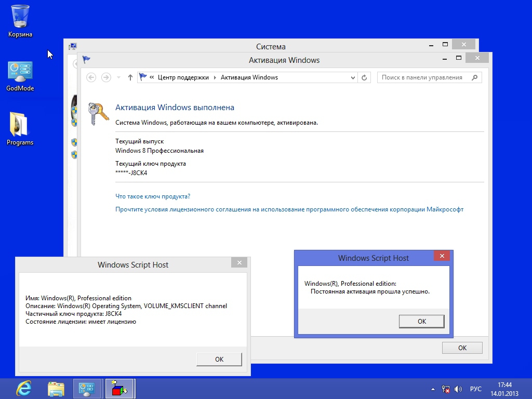Viewport: 532px width, 399px height.
Task: Click the Система window title icon
Action: point(73,46)
